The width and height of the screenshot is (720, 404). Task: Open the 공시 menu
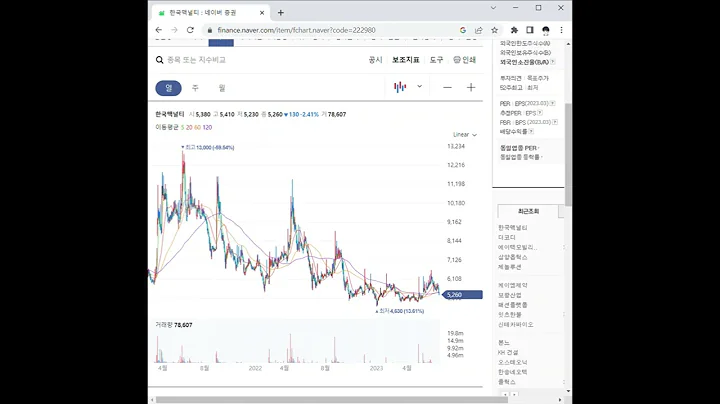[x=375, y=60]
